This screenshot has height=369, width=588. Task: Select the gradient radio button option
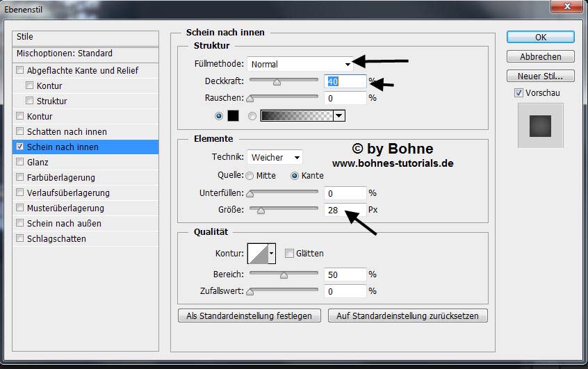[252, 116]
